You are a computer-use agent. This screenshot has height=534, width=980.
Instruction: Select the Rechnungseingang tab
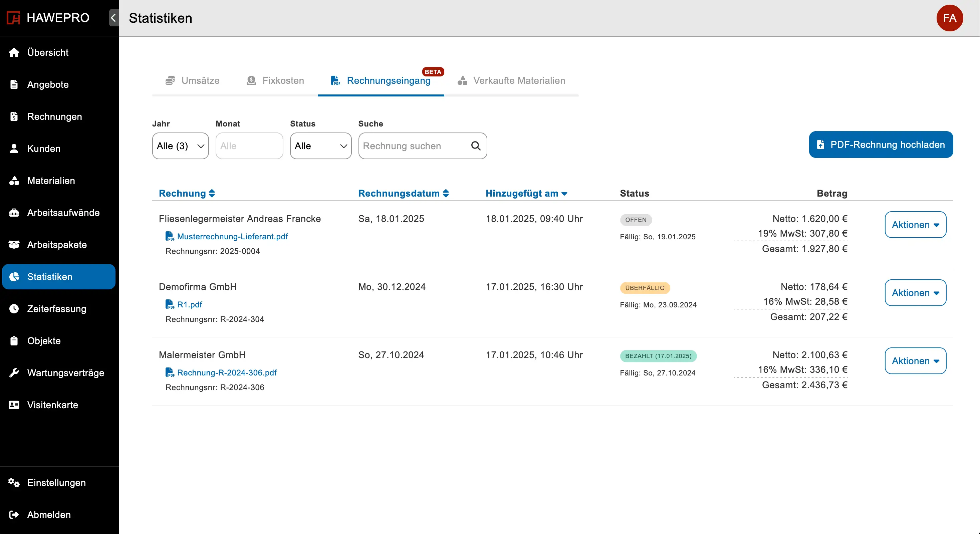pyautogui.click(x=381, y=81)
